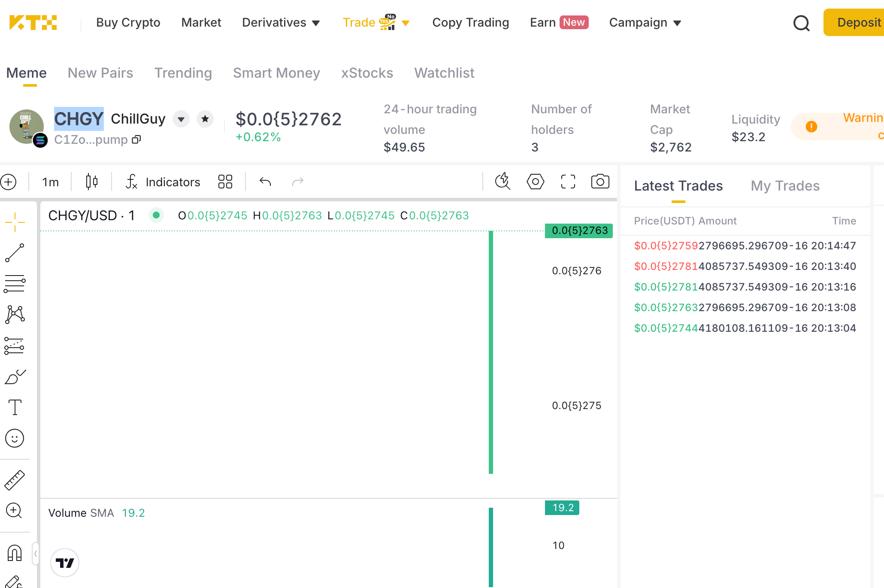Toggle the green live data status dot
Screen dimensions: 884x588
point(156,215)
